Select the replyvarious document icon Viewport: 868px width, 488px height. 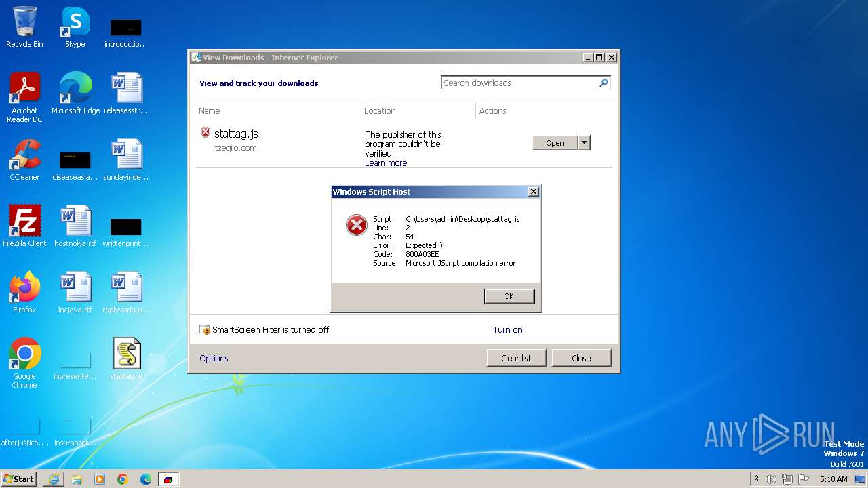pos(126,293)
